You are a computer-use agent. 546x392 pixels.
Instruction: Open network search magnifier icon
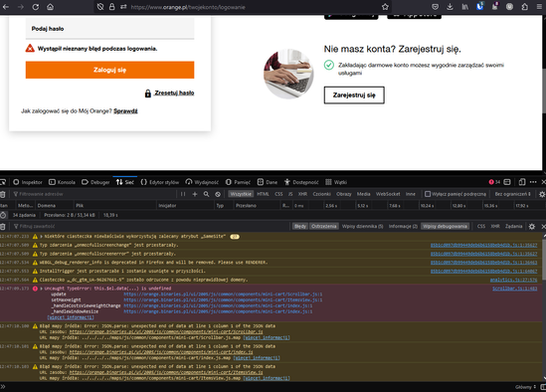(206, 194)
